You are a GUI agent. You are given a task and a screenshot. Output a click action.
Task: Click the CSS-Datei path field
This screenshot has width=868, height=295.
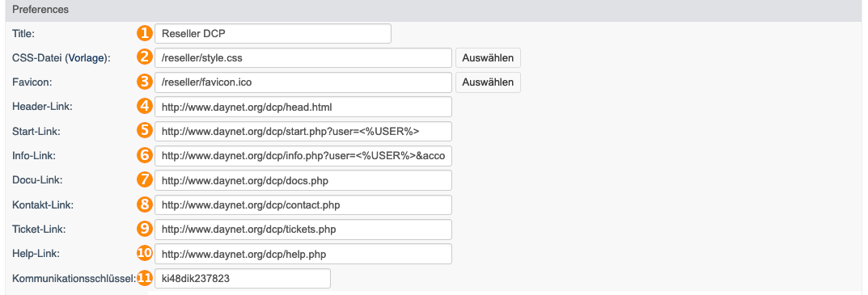click(303, 57)
